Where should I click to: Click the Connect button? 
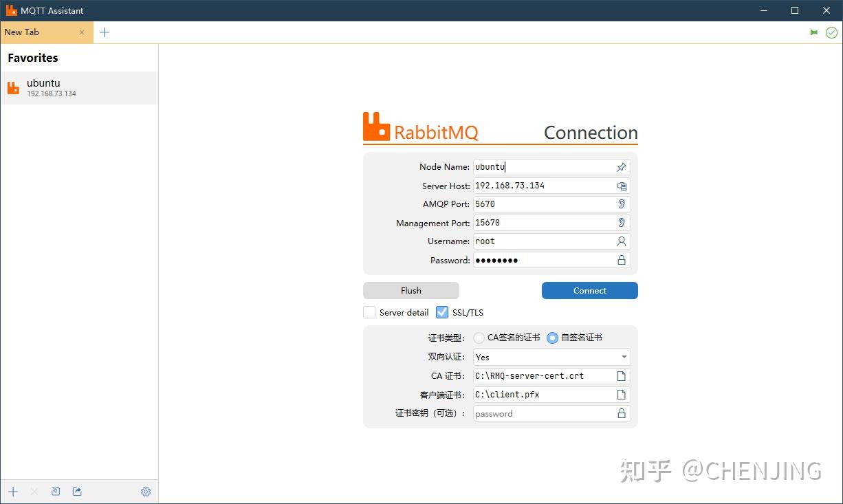[x=589, y=290]
